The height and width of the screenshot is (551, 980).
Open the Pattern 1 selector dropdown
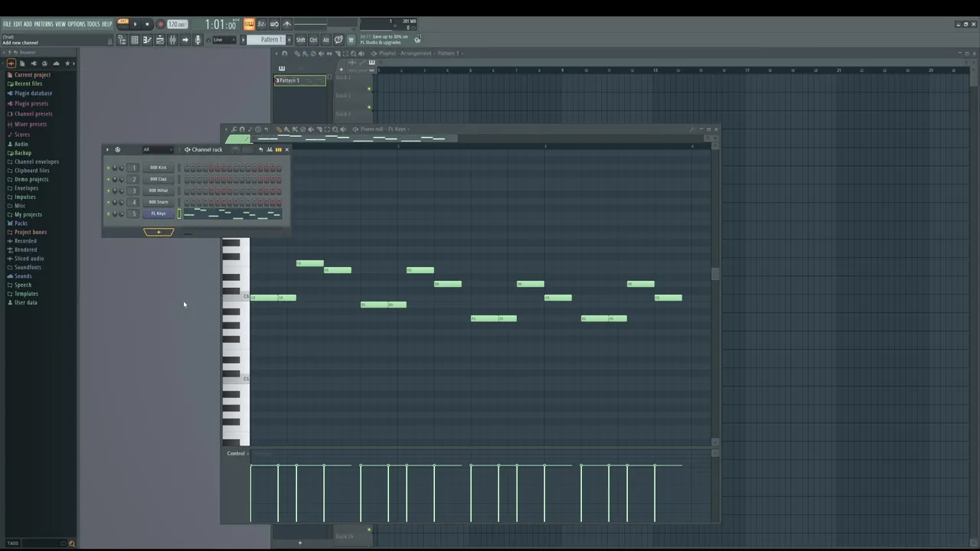tap(268, 40)
